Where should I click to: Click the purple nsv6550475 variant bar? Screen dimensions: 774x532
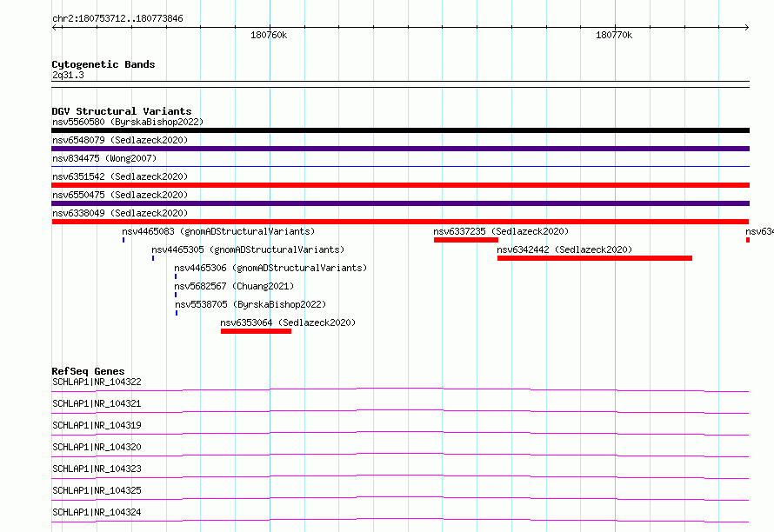click(400, 203)
